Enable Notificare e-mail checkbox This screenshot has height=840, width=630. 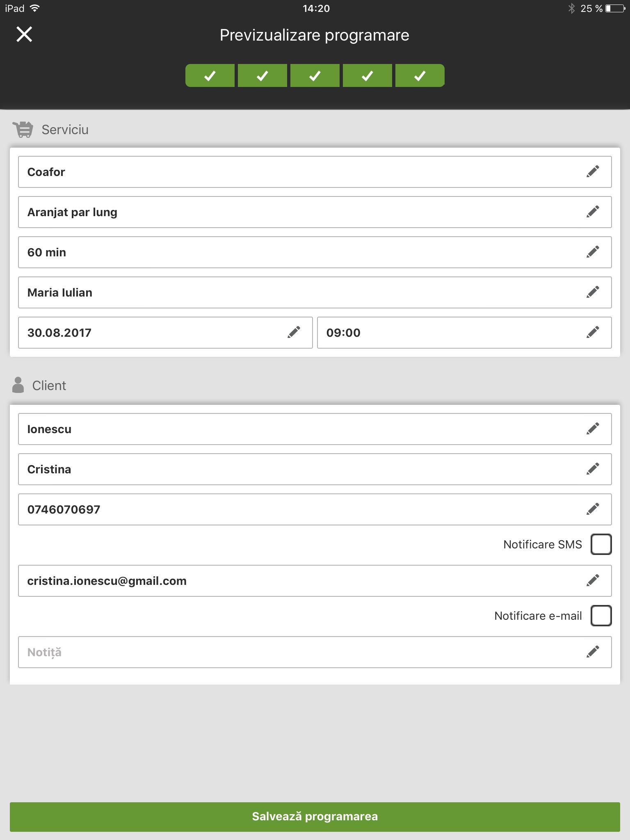click(601, 616)
